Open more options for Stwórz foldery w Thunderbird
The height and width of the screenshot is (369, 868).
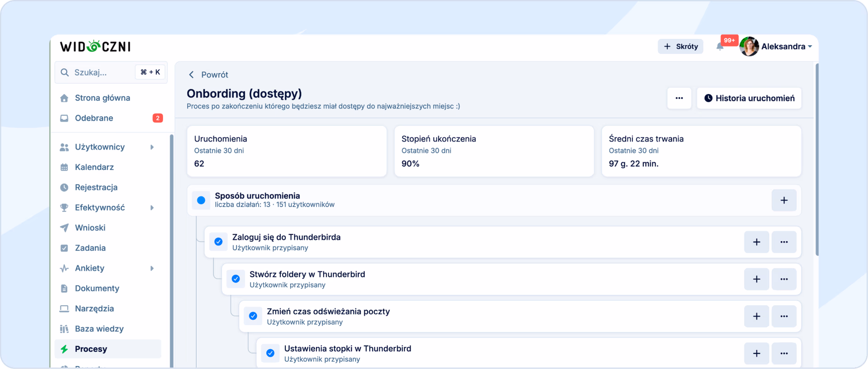(784, 279)
